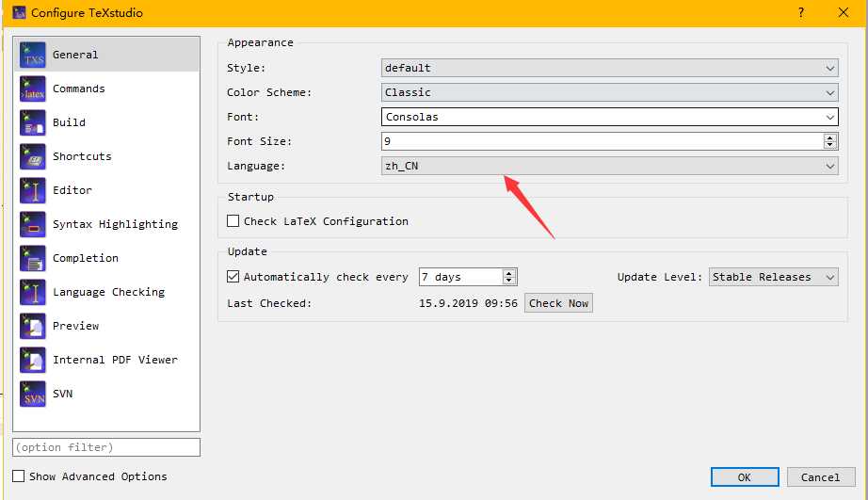This screenshot has width=868, height=500.
Task: Select the Preview page icon
Action: pos(33,326)
